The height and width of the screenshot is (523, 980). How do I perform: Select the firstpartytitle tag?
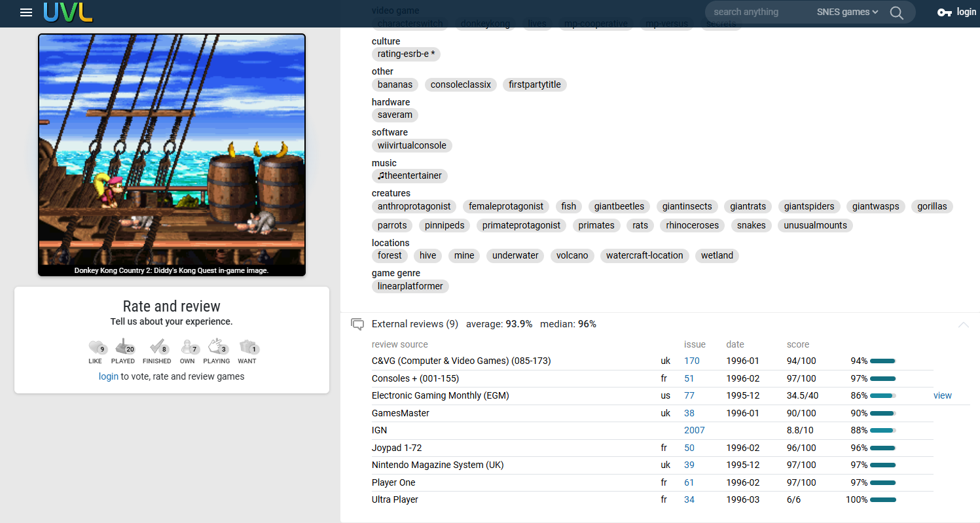535,84
